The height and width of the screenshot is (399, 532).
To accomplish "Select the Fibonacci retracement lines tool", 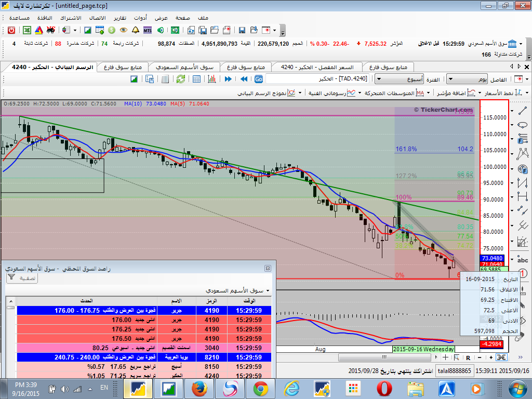I will (x=523, y=139).
